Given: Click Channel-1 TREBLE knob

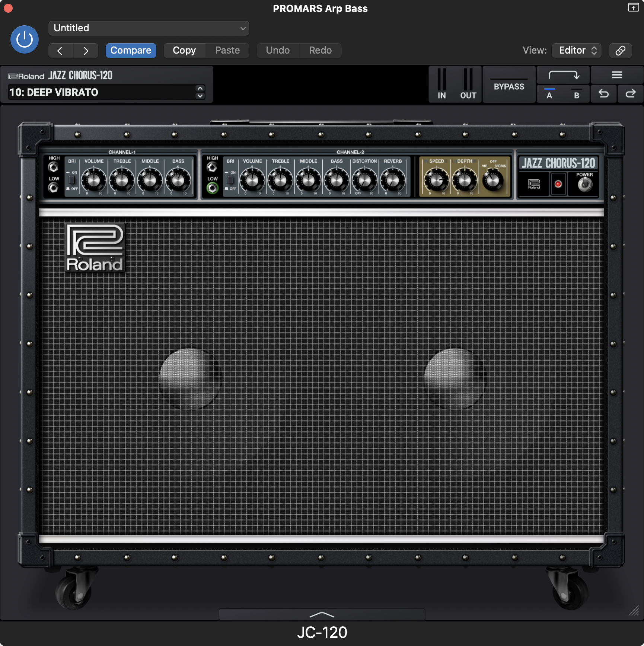Looking at the screenshot, I should coord(122,180).
